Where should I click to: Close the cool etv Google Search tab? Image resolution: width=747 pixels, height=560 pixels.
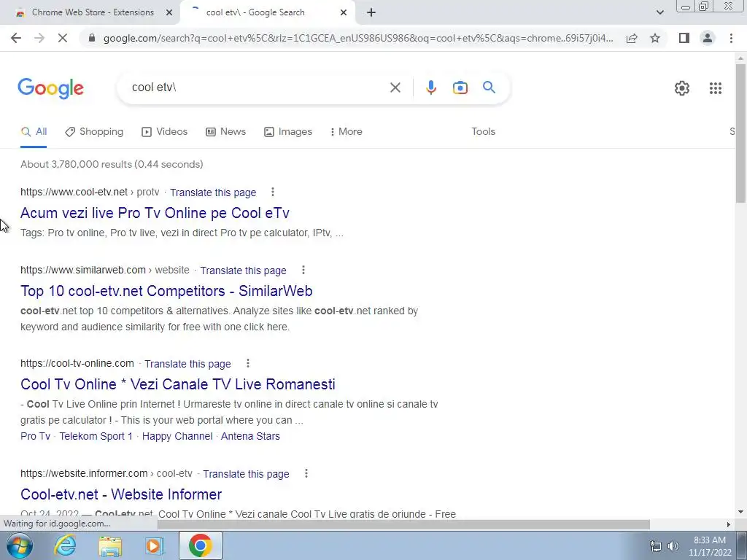344,13
